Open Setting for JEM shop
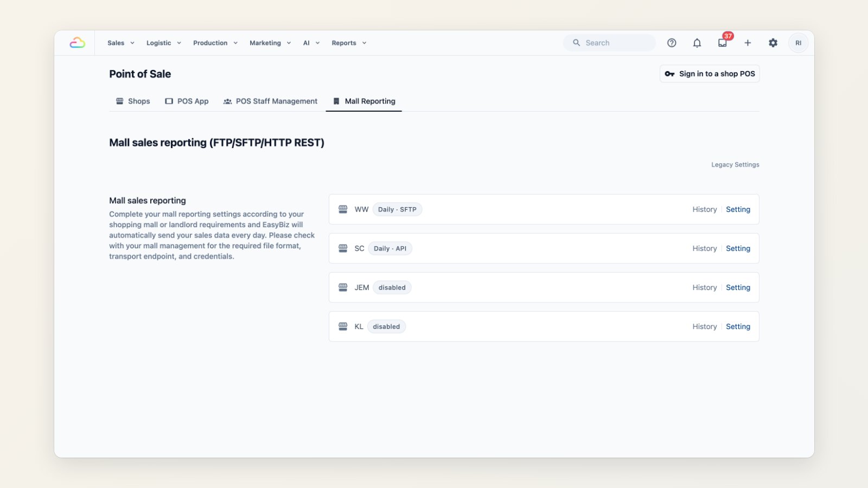This screenshot has width=868, height=488. pyautogui.click(x=738, y=287)
